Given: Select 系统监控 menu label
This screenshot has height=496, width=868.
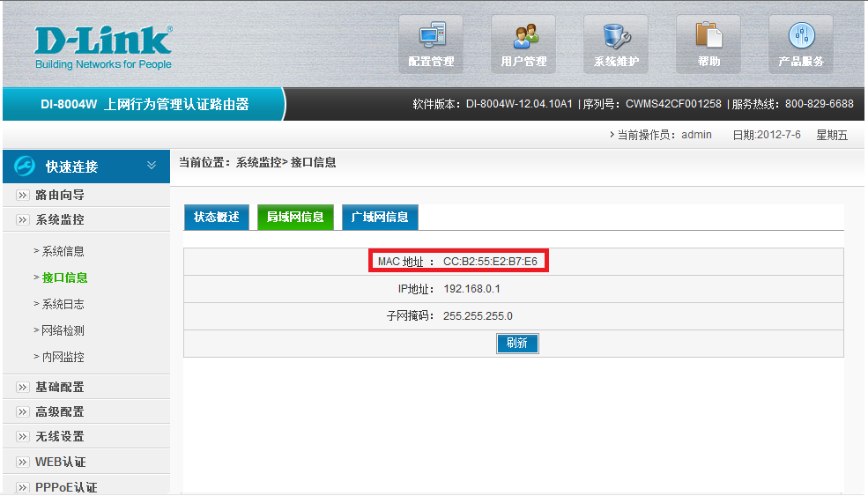Looking at the screenshot, I should point(60,219).
